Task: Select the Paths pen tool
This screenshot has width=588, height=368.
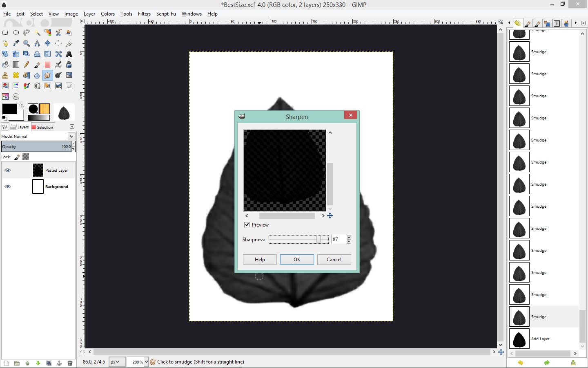Action: 5,43
